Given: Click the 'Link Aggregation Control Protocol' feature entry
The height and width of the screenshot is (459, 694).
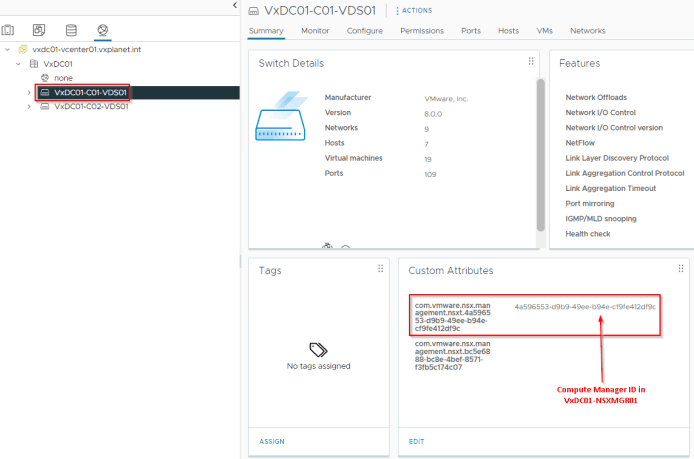Looking at the screenshot, I should (x=625, y=173).
